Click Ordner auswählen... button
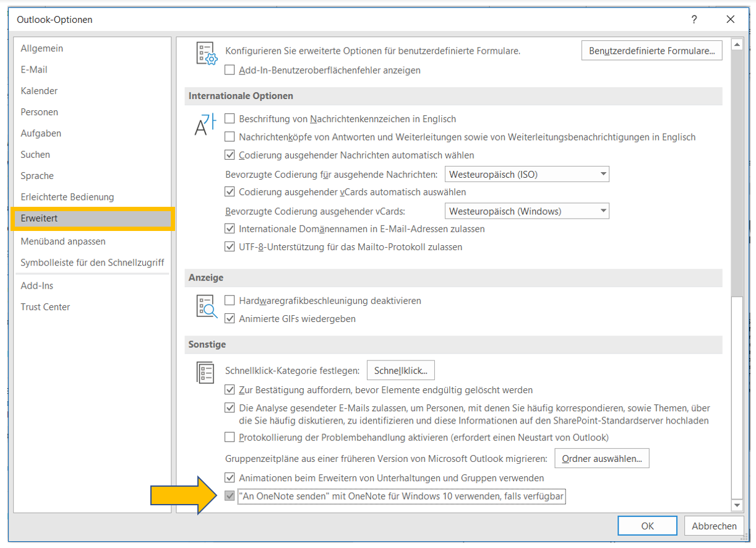 [602, 458]
